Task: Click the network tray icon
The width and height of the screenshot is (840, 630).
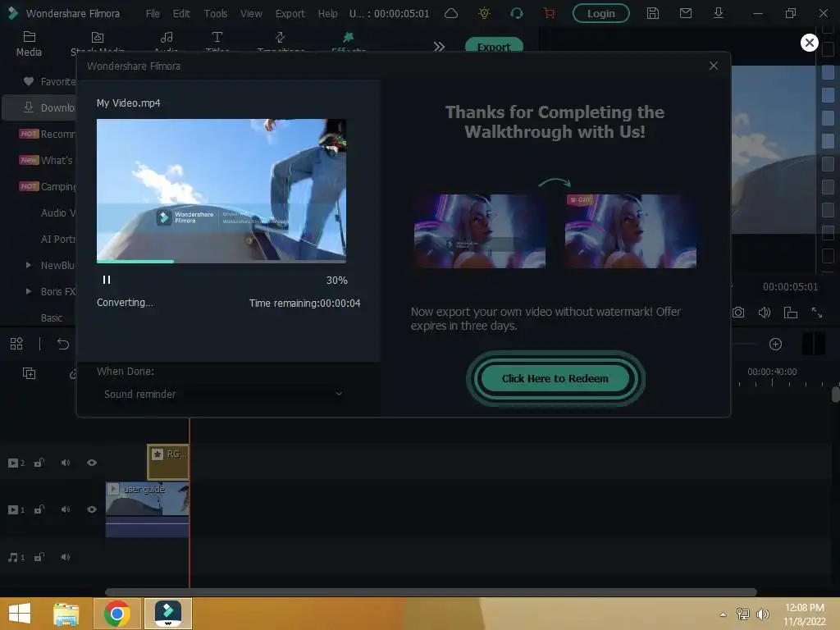Action: (x=743, y=614)
